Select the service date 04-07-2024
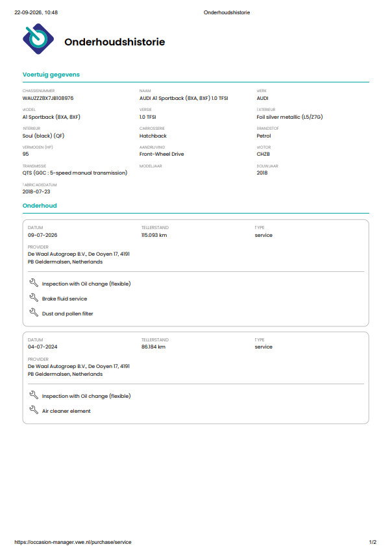The height and width of the screenshot is (553, 392). click(x=42, y=347)
